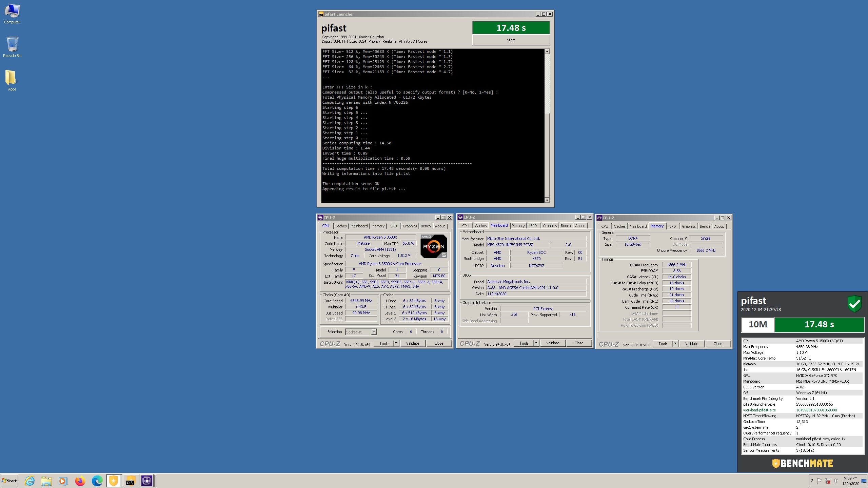Open the Action Center flag tray icon
868x488 pixels.
pyautogui.click(x=820, y=481)
